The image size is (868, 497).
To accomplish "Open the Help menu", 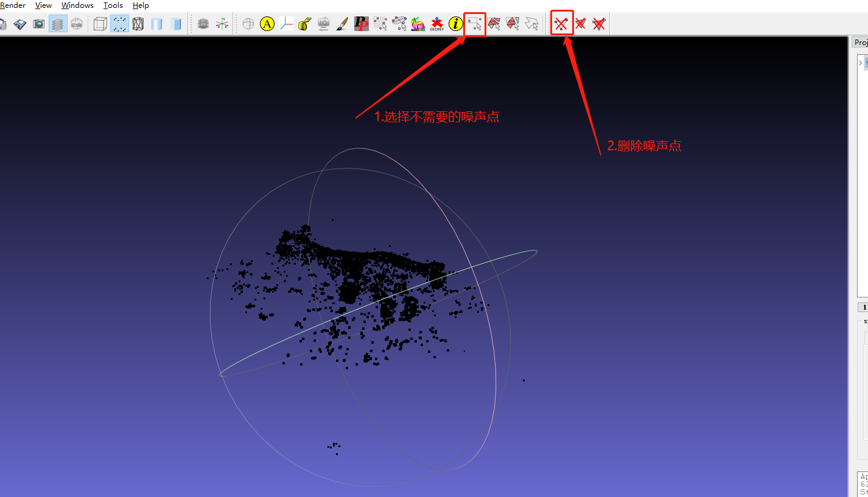I will coord(141,5).
